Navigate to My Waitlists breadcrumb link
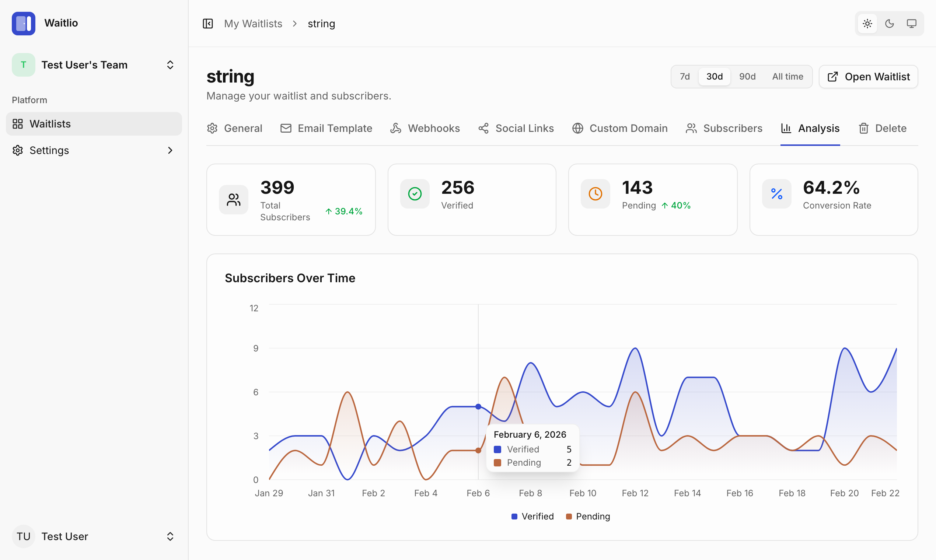936x560 pixels. click(253, 24)
